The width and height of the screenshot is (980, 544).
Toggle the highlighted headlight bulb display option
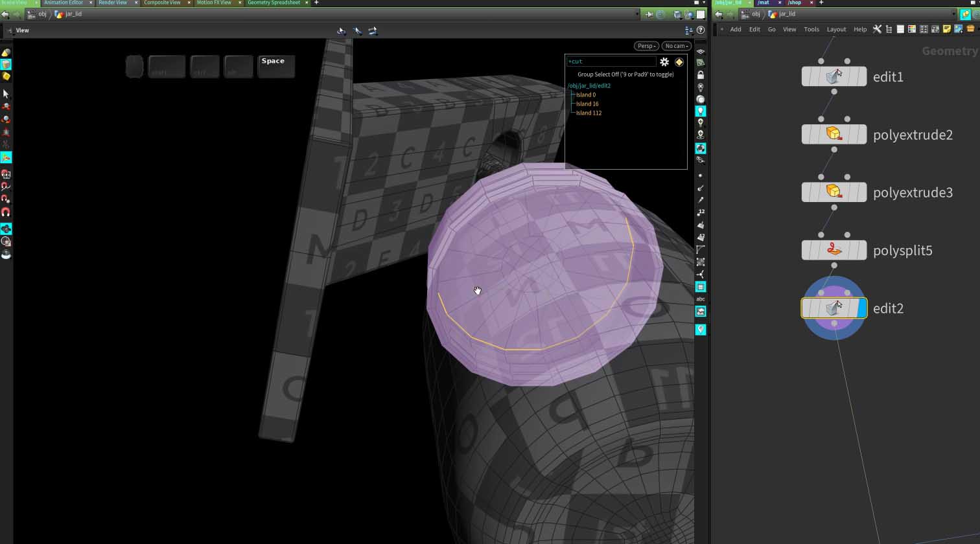click(700, 111)
